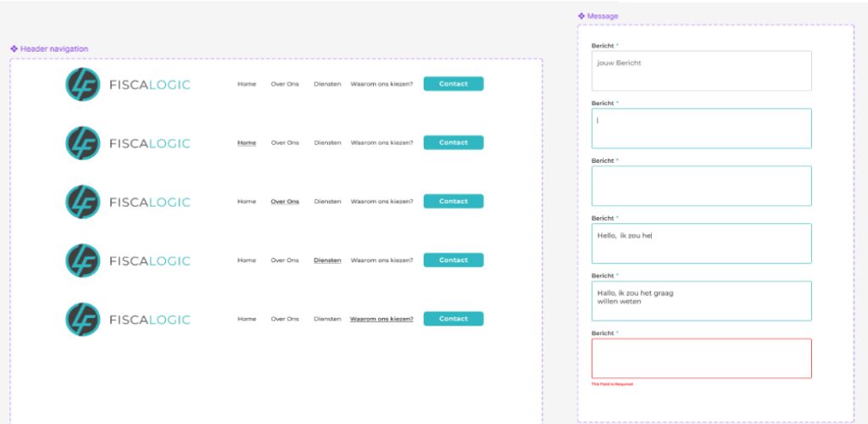Screen dimensions: 868x424
Task: Click the purple component icon beside Header navigation
Action: point(14,48)
